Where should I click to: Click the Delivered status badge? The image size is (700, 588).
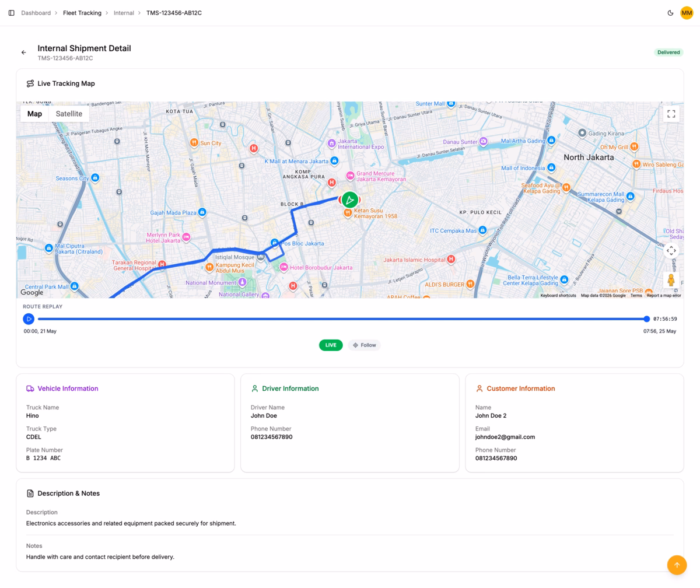(x=668, y=52)
